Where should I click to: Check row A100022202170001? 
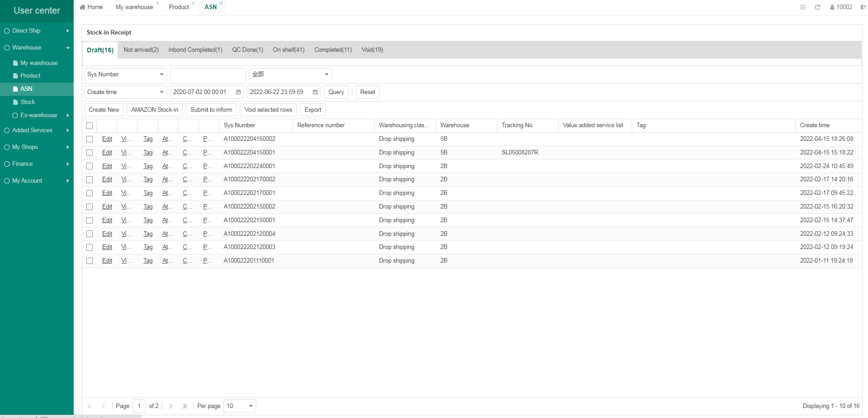tap(89, 193)
